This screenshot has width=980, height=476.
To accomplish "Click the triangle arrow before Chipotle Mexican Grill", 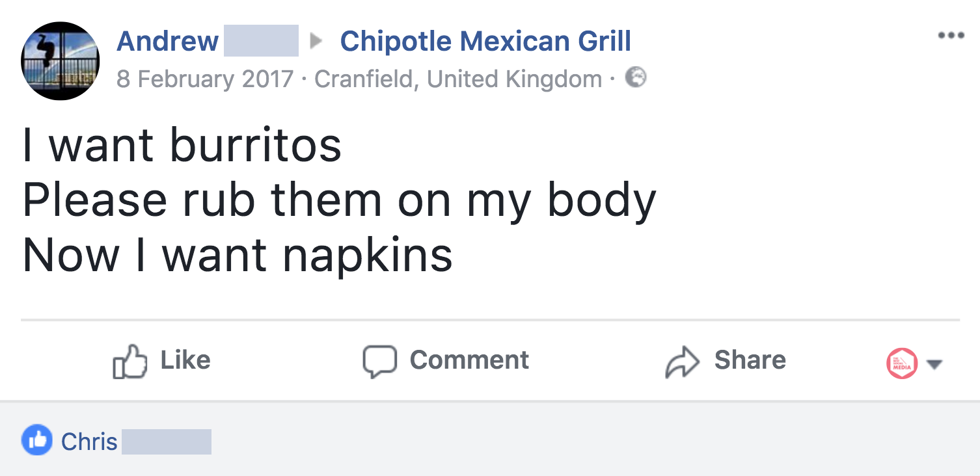I will (x=317, y=42).
